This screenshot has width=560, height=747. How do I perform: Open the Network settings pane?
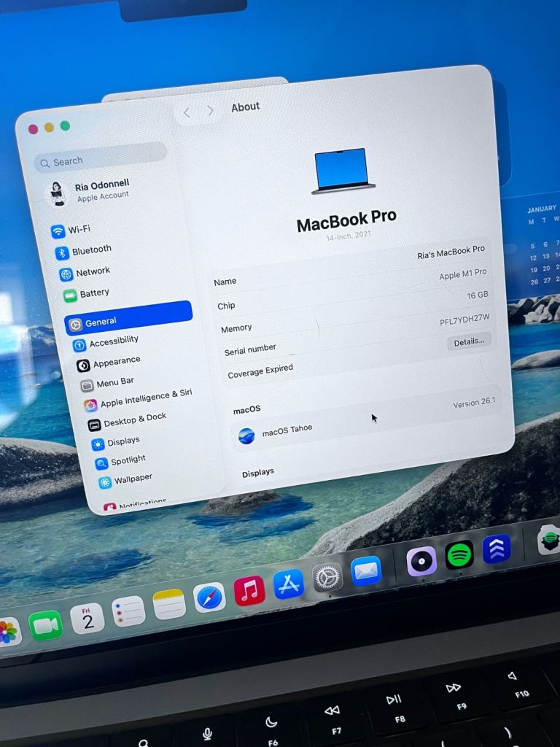(x=92, y=272)
